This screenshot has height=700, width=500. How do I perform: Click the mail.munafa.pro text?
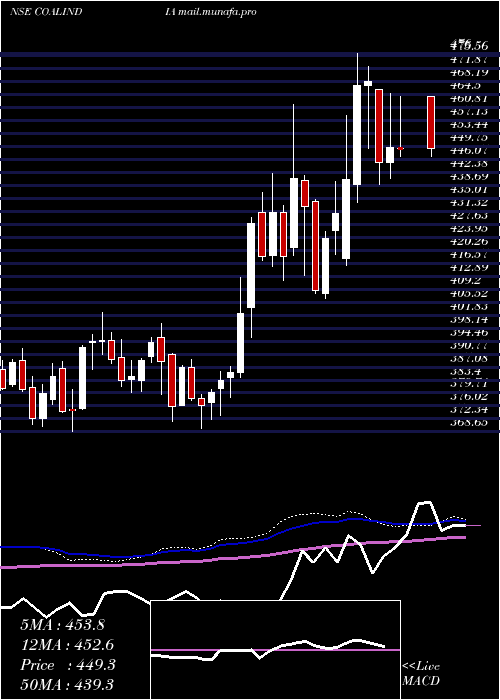217,12
